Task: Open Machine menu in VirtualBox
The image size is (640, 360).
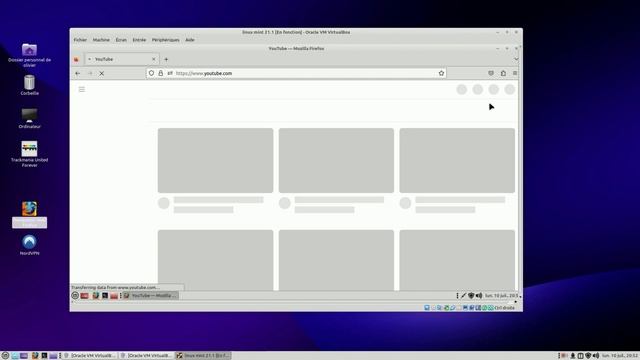Action: [101, 40]
